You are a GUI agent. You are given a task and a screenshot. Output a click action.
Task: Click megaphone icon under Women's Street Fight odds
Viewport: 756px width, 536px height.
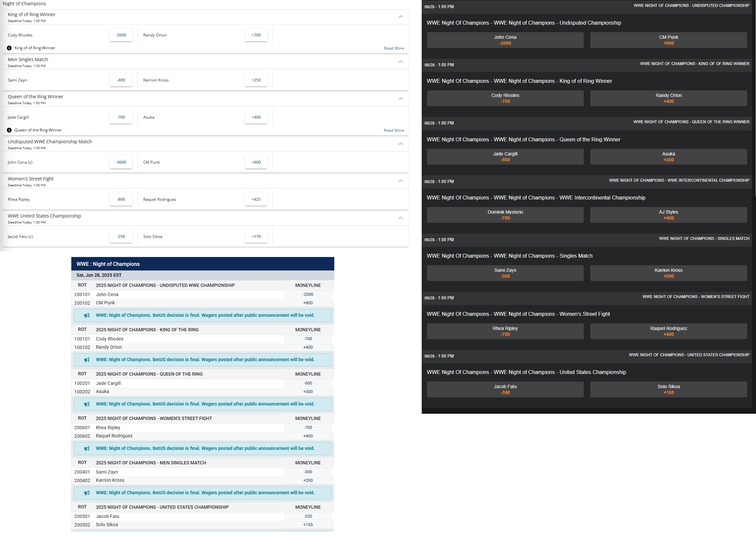pos(87,449)
